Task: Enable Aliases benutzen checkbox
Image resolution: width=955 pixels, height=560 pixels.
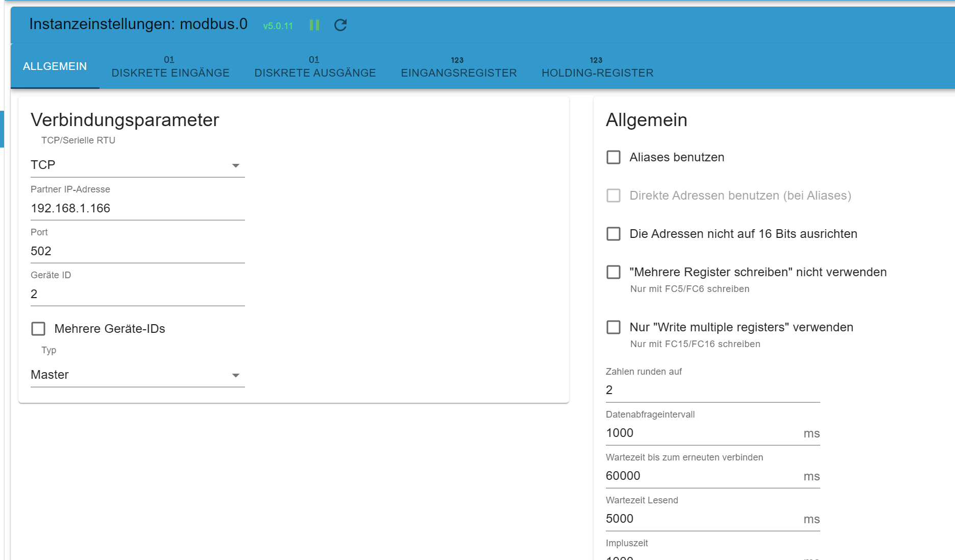Action: point(614,157)
